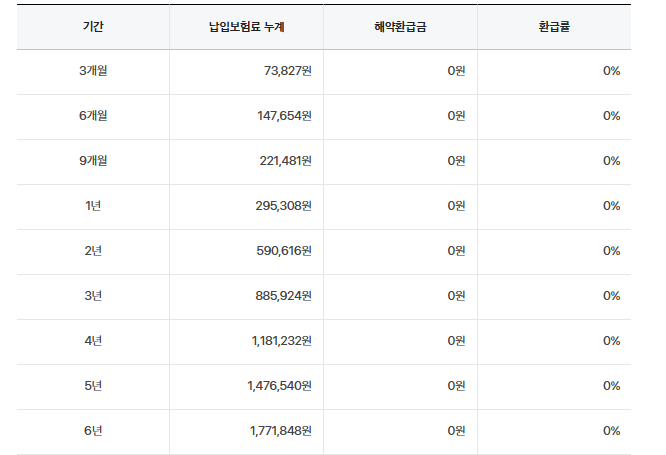This screenshot has height=455, width=666.
Task: Click the 0% rate in 6개월 row
Action: (x=612, y=116)
